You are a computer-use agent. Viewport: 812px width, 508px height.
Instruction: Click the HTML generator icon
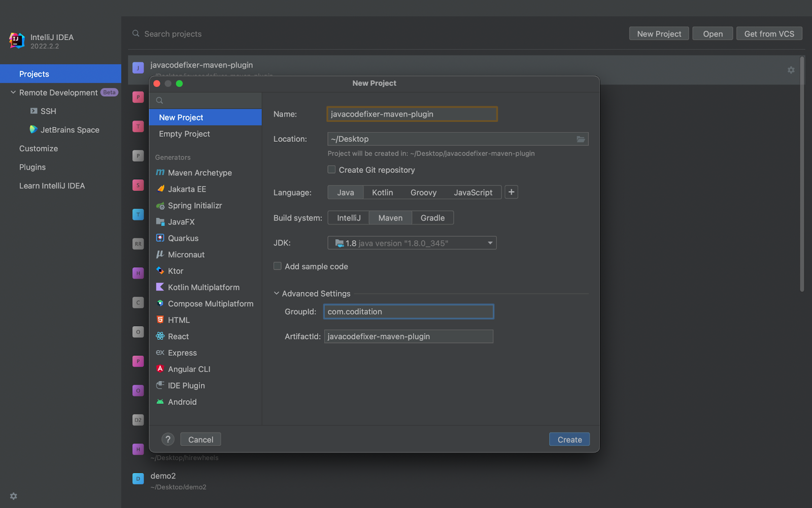tap(160, 320)
